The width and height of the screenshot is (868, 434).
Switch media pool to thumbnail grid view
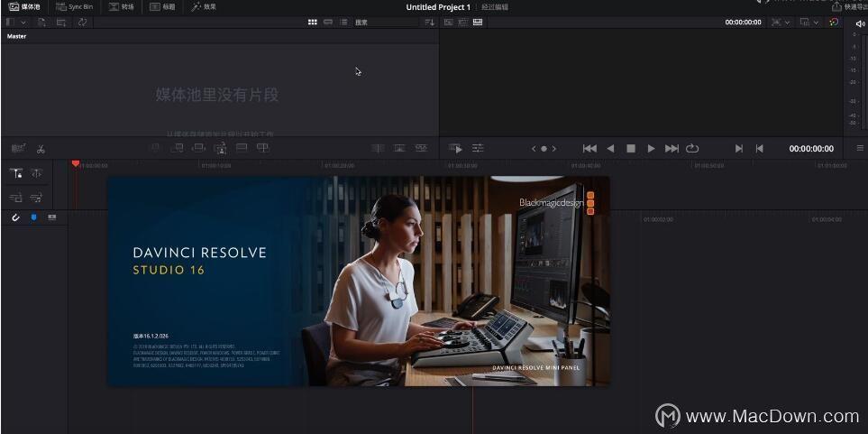(x=312, y=23)
